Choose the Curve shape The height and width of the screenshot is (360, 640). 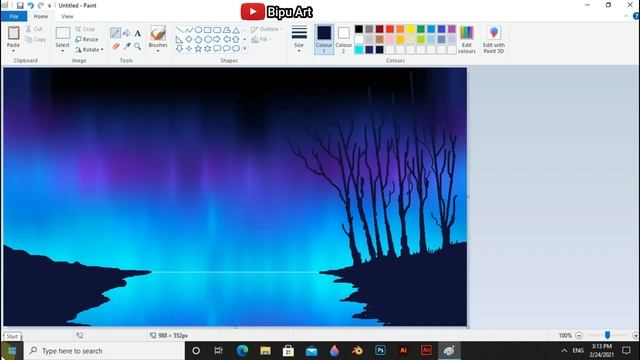pyautogui.click(x=189, y=30)
